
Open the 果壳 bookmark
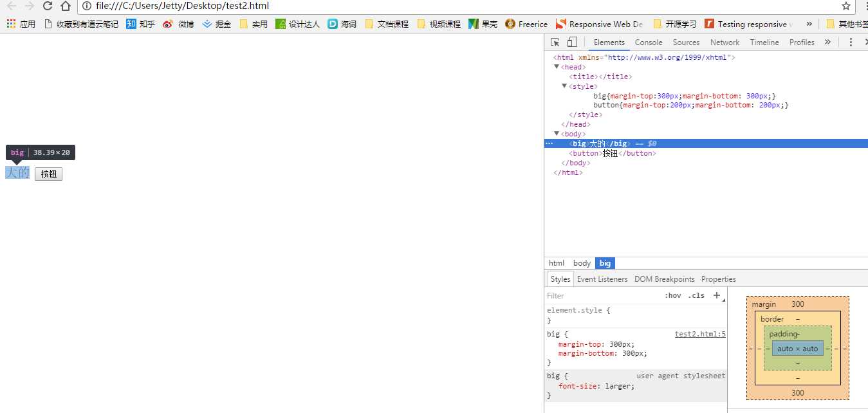483,24
